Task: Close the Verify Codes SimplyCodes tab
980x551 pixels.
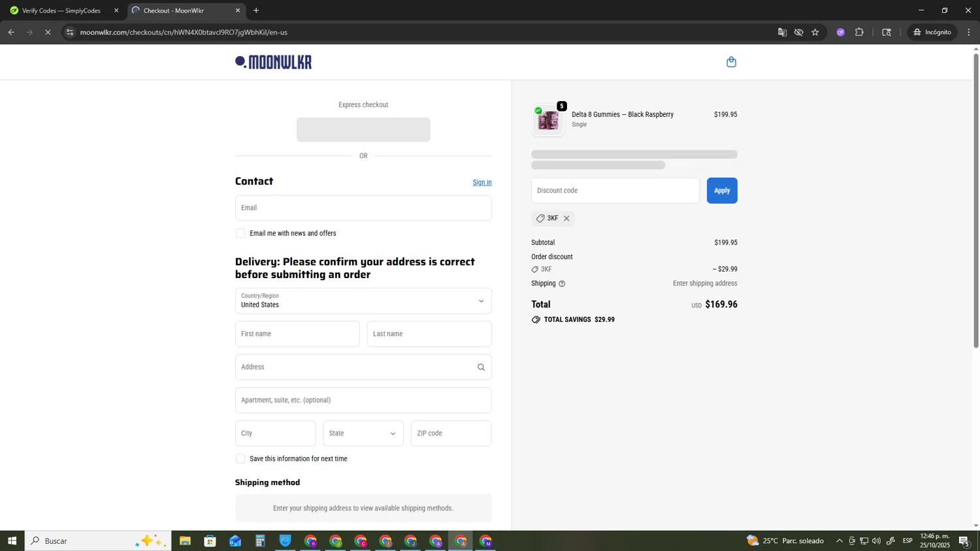Action: coord(116,10)
